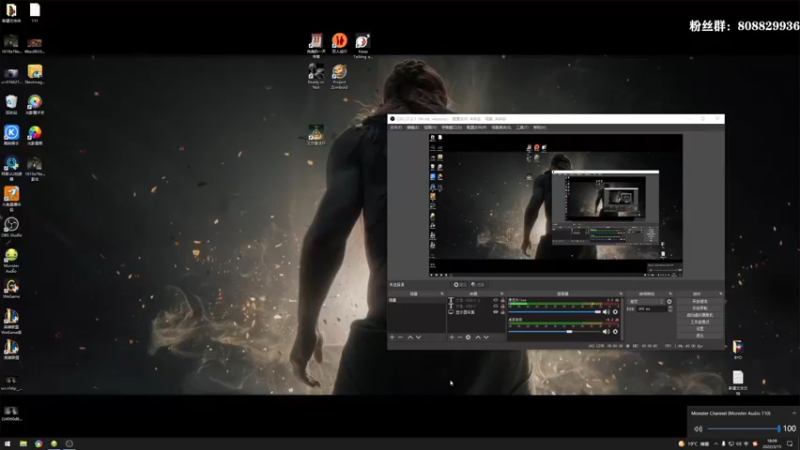This screenshot has height=450, width=800.
Task: Pop out the Audio Mixer dock panel
Action: point(621,294)
